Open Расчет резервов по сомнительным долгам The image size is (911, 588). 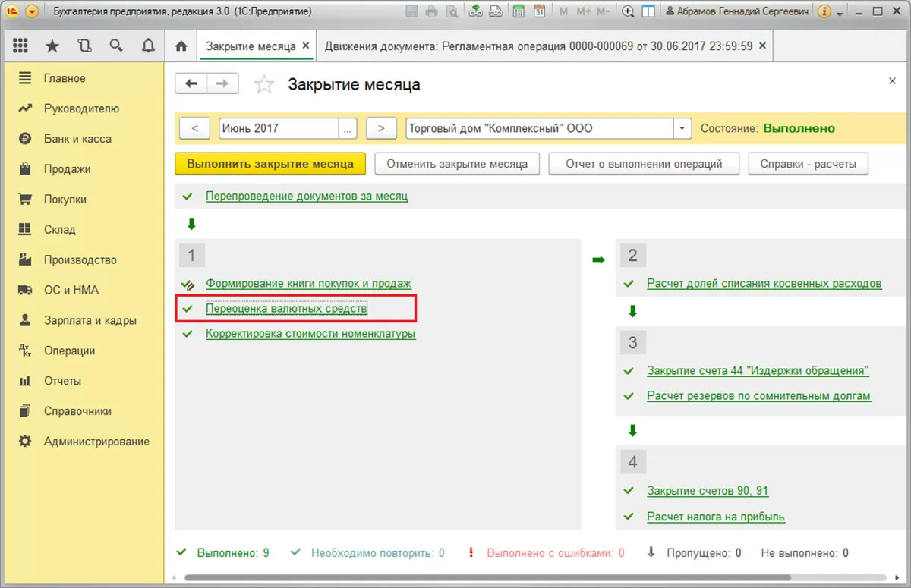click(758, 395)
